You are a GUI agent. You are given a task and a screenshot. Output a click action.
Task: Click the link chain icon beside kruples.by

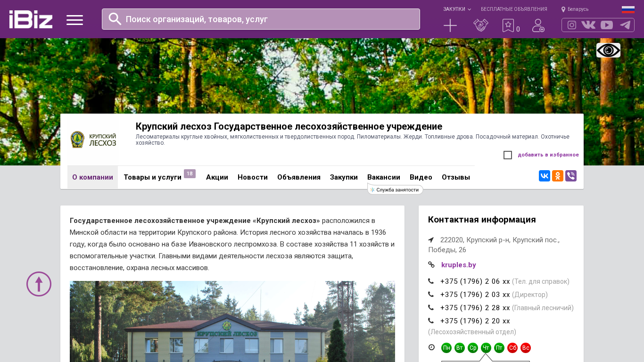tap(431, 265)
